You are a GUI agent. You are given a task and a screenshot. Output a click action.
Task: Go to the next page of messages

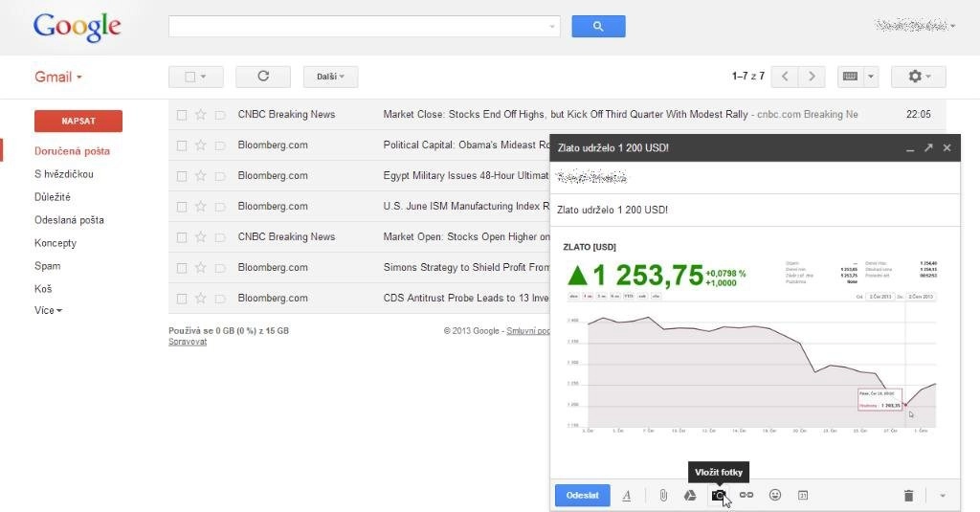pyautogui.click(x=812, y=77)
